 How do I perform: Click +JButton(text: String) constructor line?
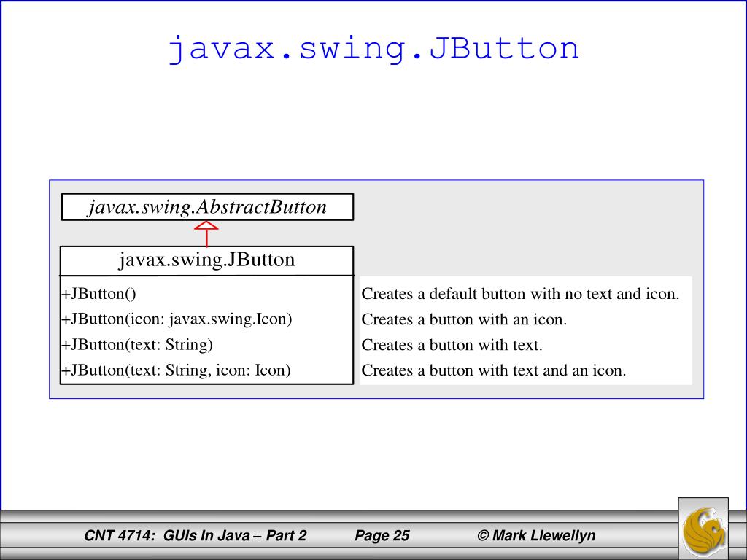click(136, 345)
